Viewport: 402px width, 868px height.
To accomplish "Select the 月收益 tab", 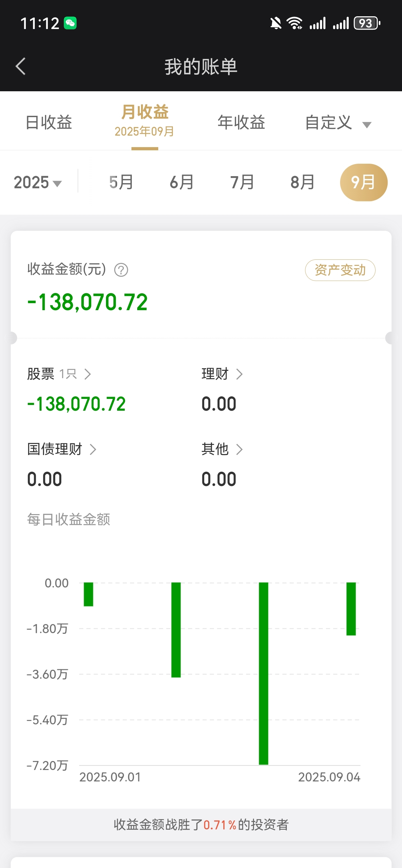I will tap(145, 120).
